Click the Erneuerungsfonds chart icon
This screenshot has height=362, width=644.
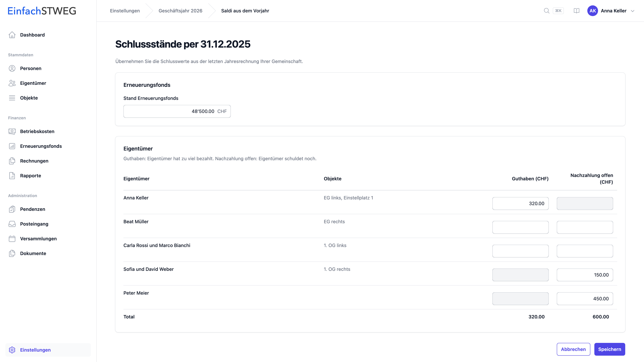[12, 146]
